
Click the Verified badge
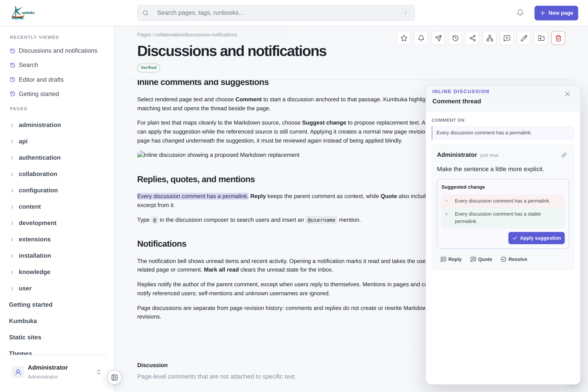(x=148, y=68)
